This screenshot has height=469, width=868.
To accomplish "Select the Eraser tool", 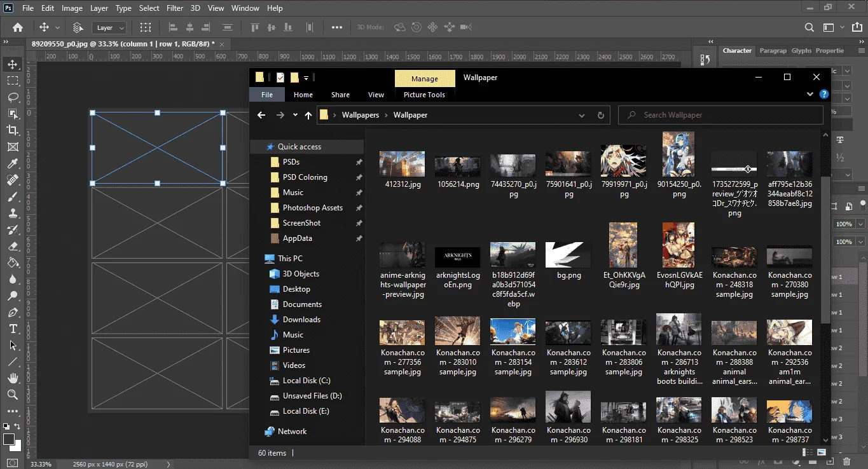I will coord(12,247).
